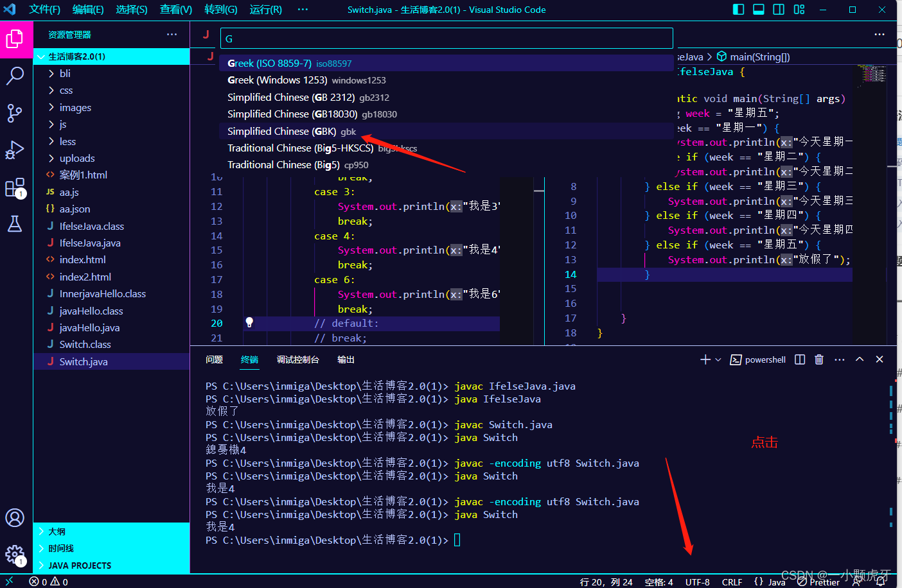
Task: Maximize the panel with up chevron
Action: [x=860, y=359]
